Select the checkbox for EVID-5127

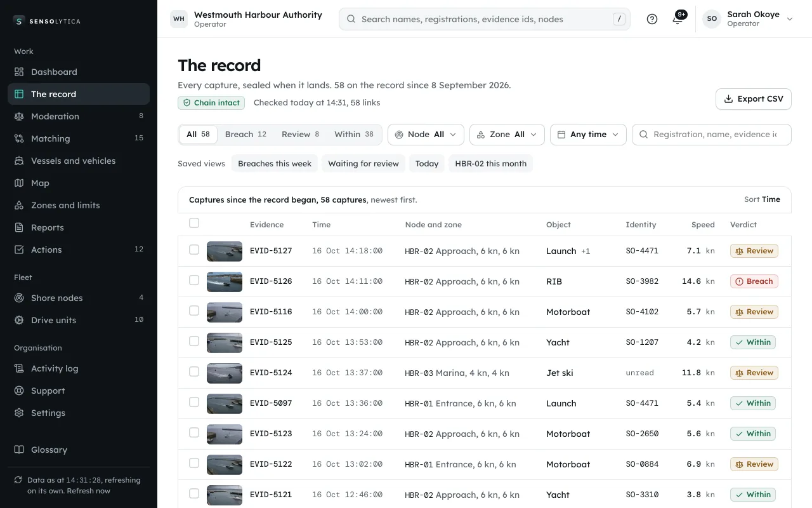point(194,250)
